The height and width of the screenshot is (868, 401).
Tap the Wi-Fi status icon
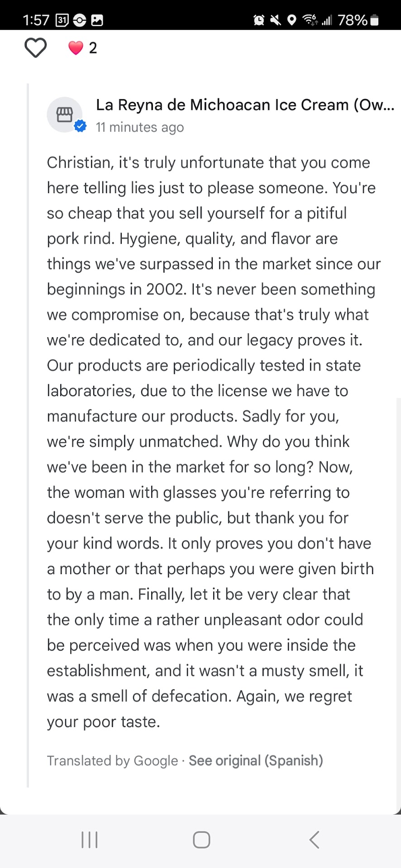[310, 20]
